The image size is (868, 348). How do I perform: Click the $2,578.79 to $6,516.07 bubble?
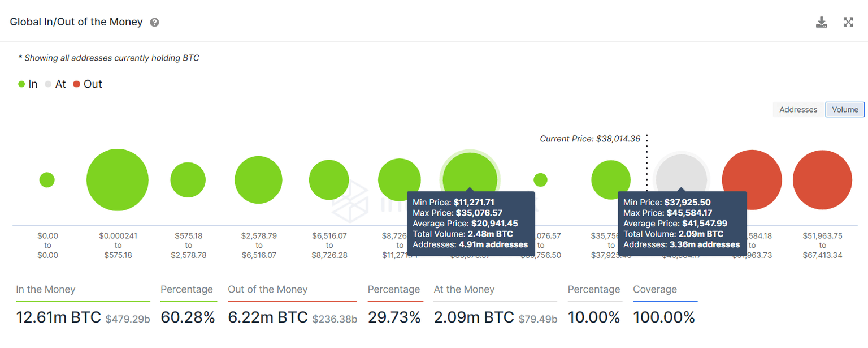(258, 180)
